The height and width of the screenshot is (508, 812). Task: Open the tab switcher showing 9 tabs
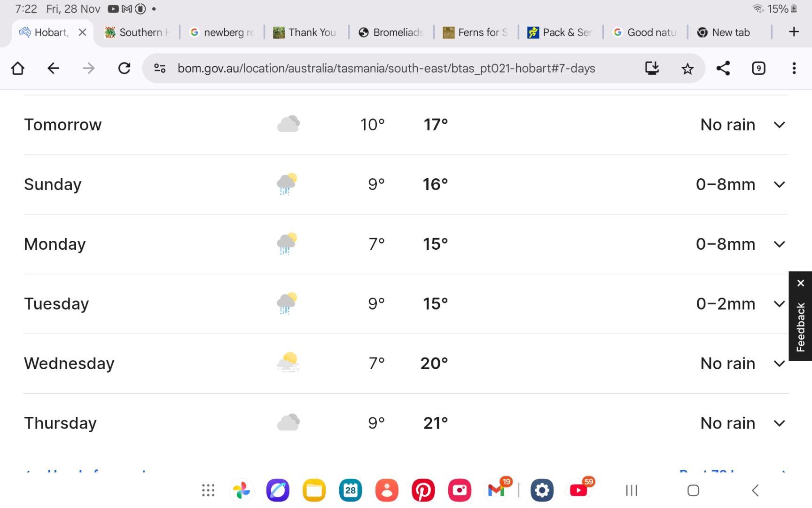[758, 69]
